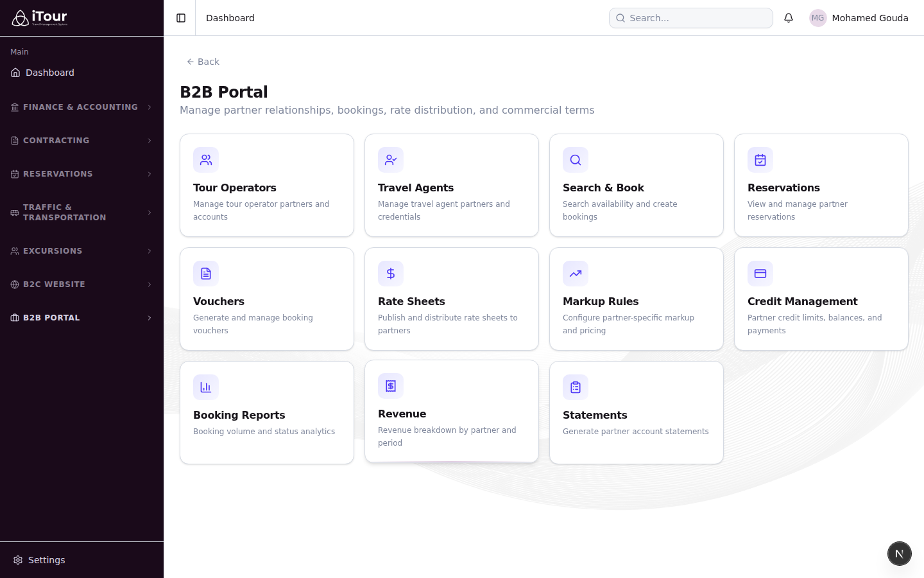924x578 pixels.
Task: Click the Traffic & Transportation bus icon
Action: click(x=15, y=213)
